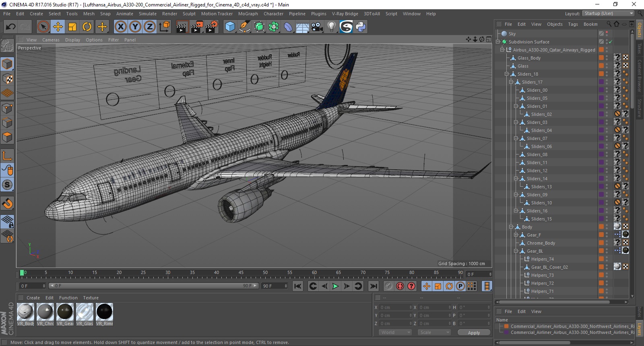Switch to Polygons mode
Viewport: 644px width, 346px height.
coord(7,137)
